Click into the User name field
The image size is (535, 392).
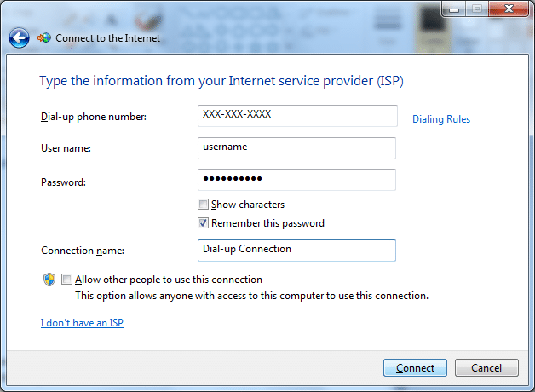[296, 148]
